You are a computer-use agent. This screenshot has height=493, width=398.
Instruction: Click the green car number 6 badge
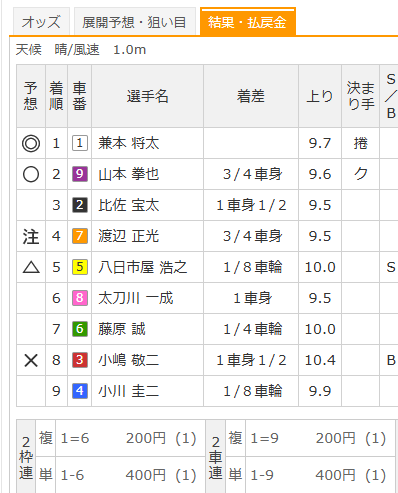80,329
